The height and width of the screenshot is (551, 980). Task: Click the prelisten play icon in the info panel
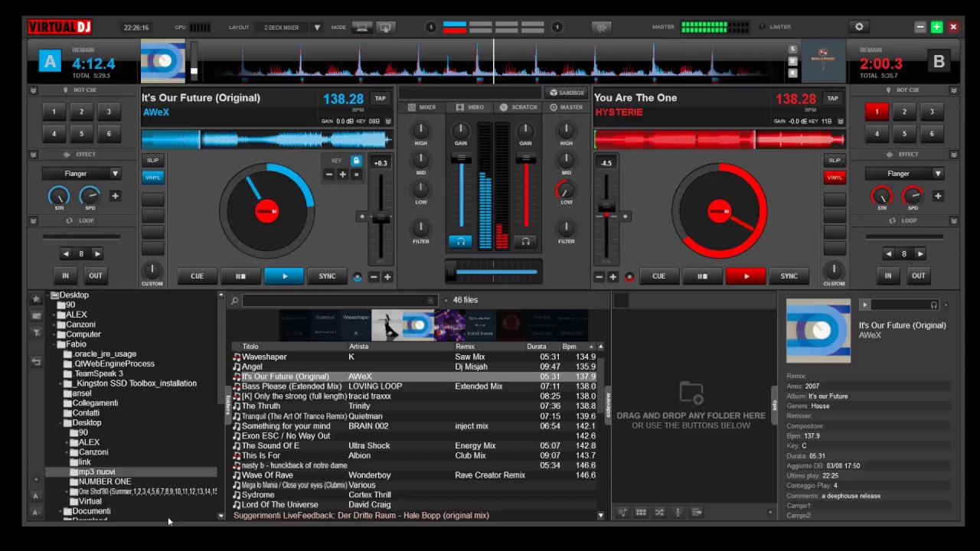[x=865, y=305]
